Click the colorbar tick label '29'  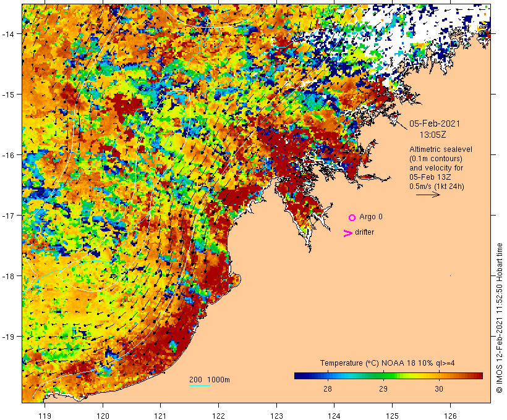tap(383, 388)
